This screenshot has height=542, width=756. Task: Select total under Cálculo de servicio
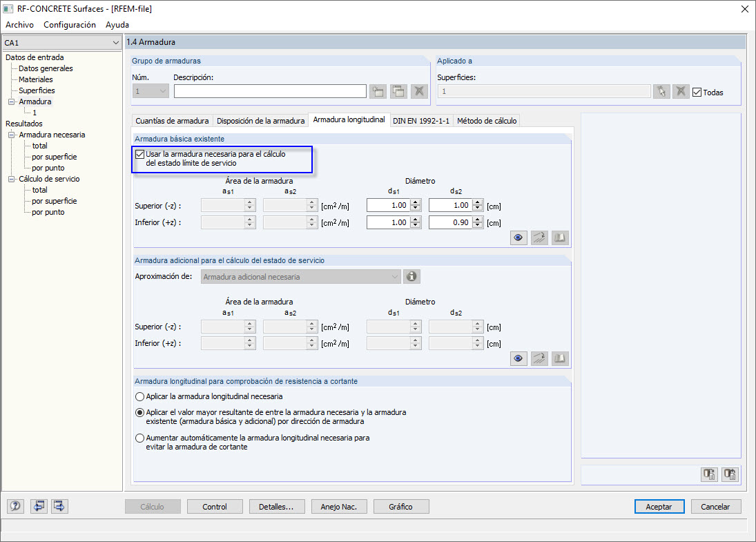pos(40,190)
